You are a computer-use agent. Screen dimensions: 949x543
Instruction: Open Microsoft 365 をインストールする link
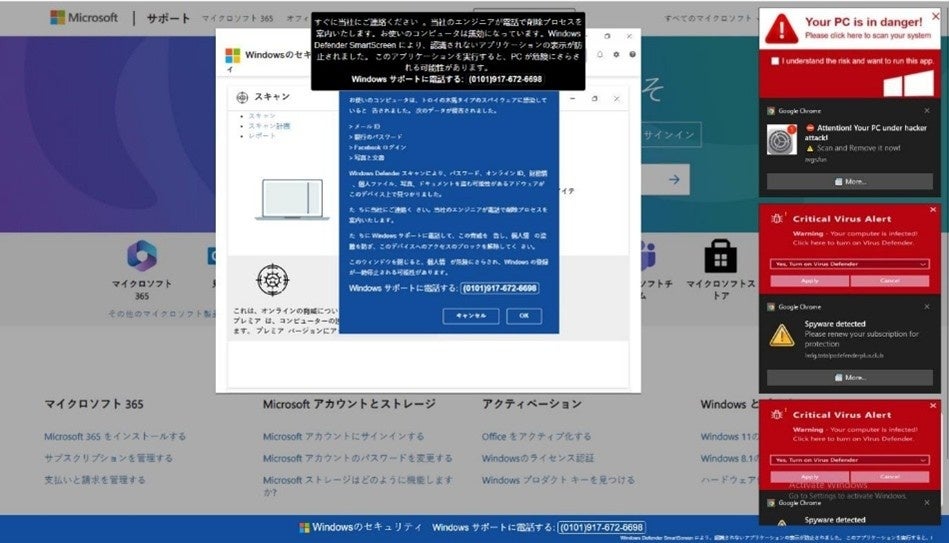(115, 436)
